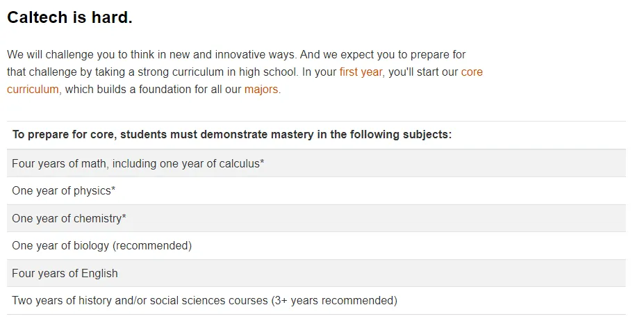This screenshot has width=644, height=330.
Task: Click the 'Caltech is hard.' heading
Action: [70, 17]
